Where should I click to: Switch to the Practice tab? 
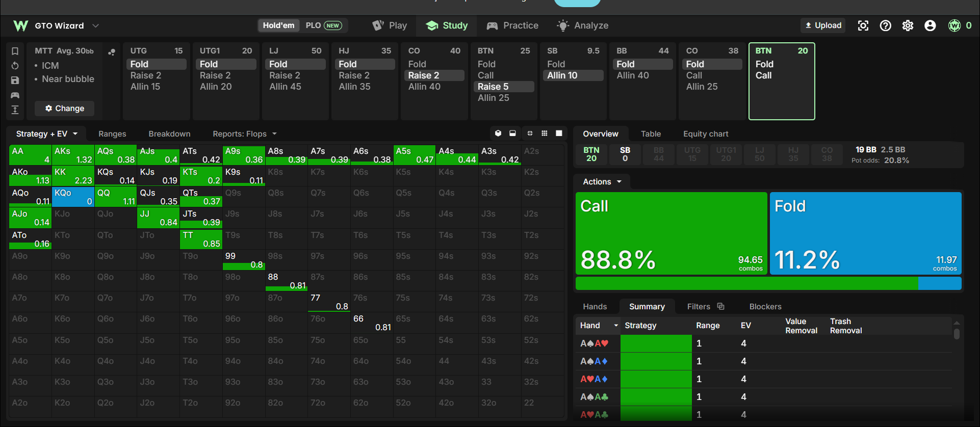coord(512,25)
